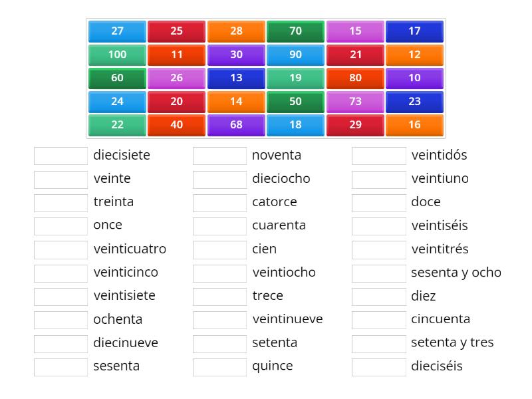Click the blank box beside diecisiete
This screenshot has height=399, width=532.
(60, 155)
